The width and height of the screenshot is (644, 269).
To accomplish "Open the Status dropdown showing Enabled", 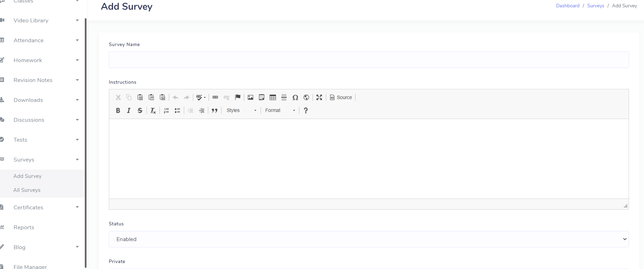I will coord(368,239).
